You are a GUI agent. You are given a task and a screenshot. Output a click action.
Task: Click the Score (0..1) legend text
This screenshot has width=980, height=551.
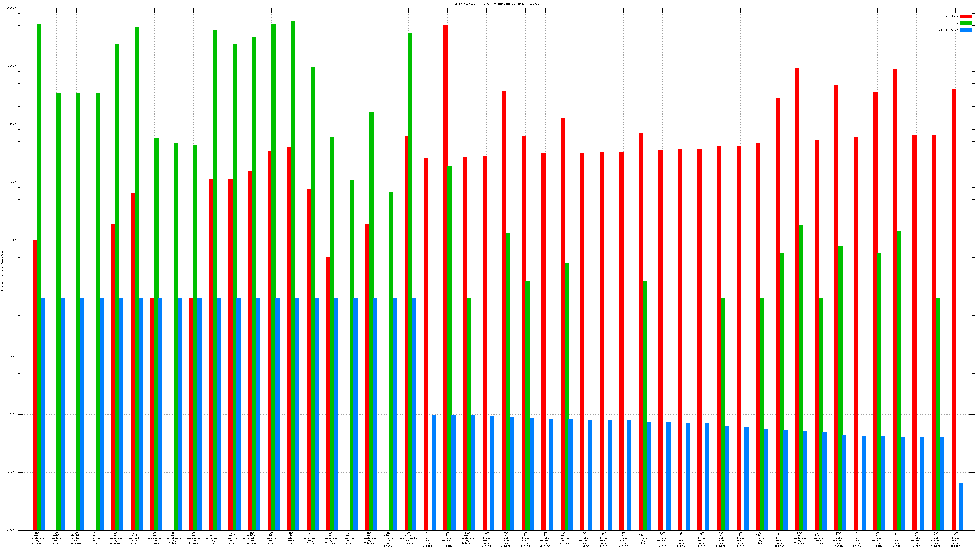[x=948, y=30]
